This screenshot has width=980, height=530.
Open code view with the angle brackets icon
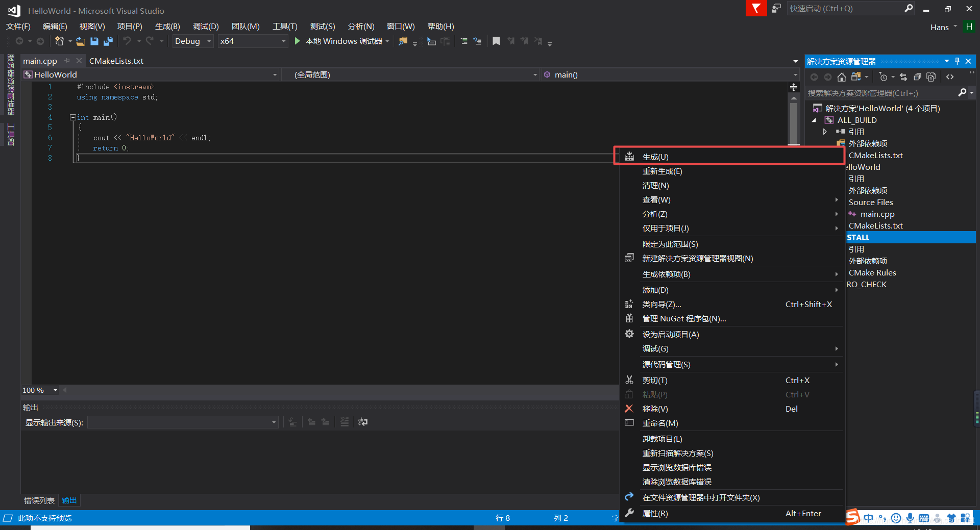(x=950, y=77)
